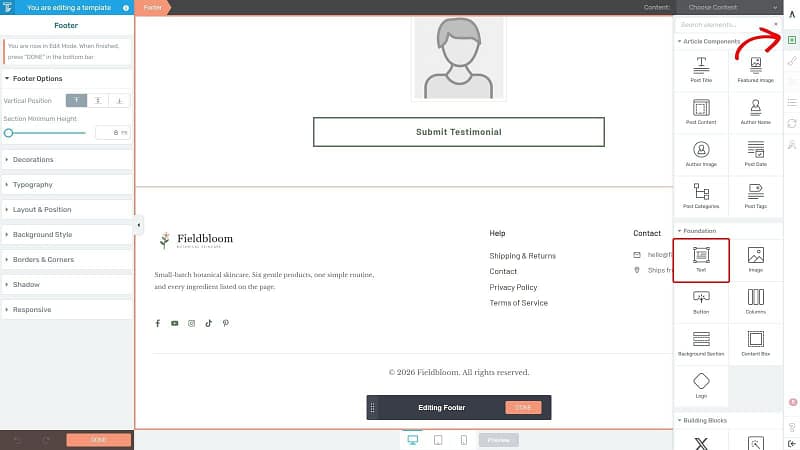Expand the Decorations section
The width and height of the screenshot is (800, 450).
(x=66, y=160)
